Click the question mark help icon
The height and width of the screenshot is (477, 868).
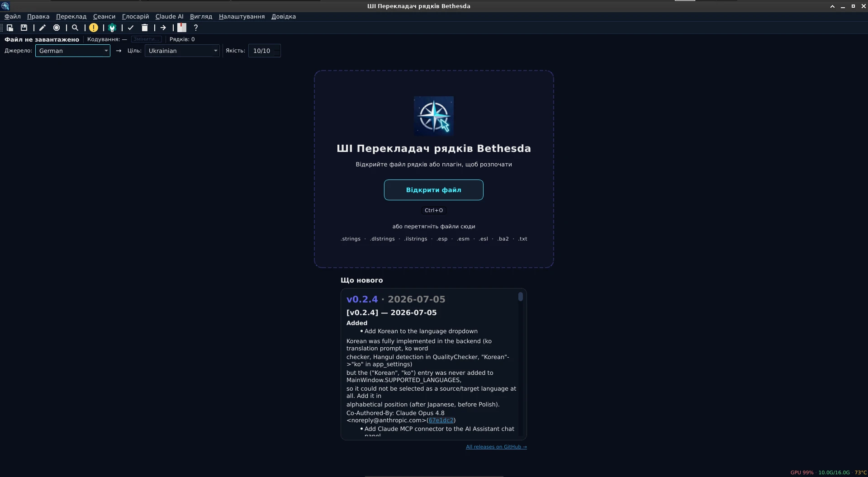196,28
